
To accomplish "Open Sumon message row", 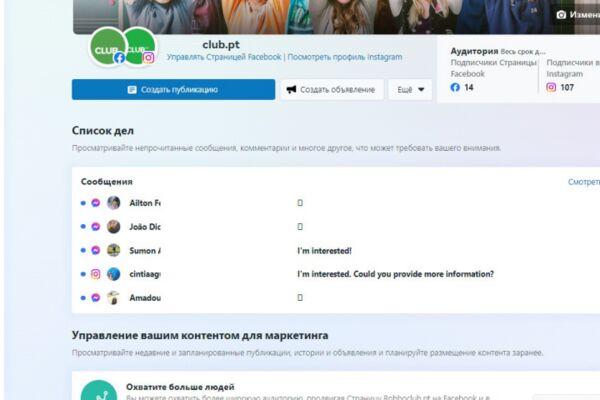I will click(336, 250).
